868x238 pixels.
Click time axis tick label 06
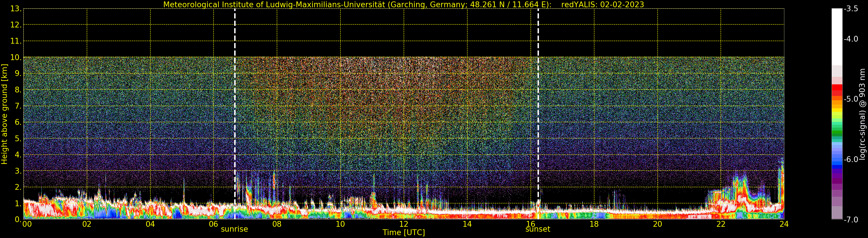214,224
